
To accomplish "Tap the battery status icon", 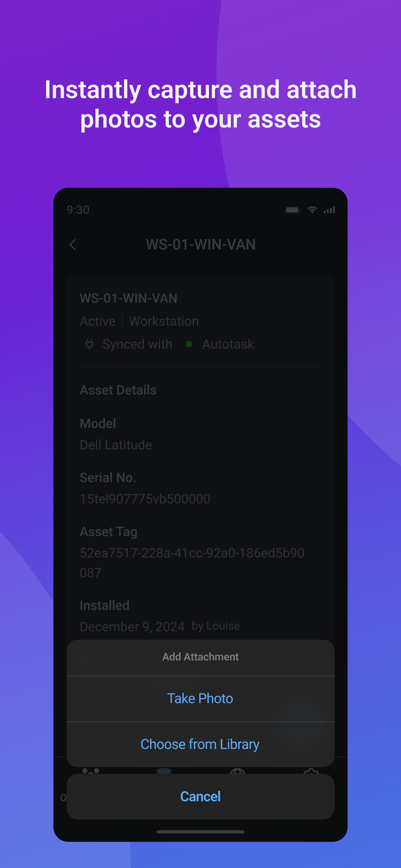I will (x=293, y=210).
